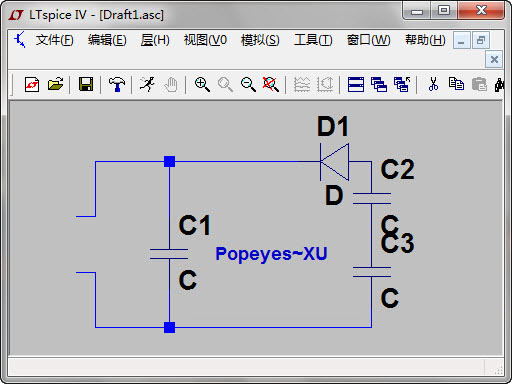
Task: Click the Copy tool icon
Action: click(x=456, y=84)
